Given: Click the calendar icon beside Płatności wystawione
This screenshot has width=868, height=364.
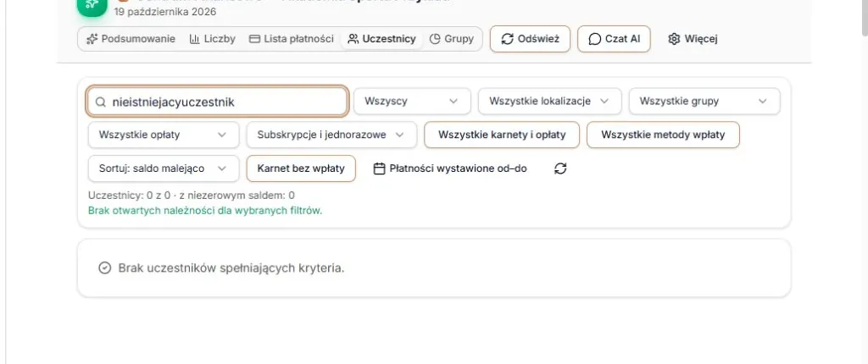Looking at the screenshot, I should point(379,168).
